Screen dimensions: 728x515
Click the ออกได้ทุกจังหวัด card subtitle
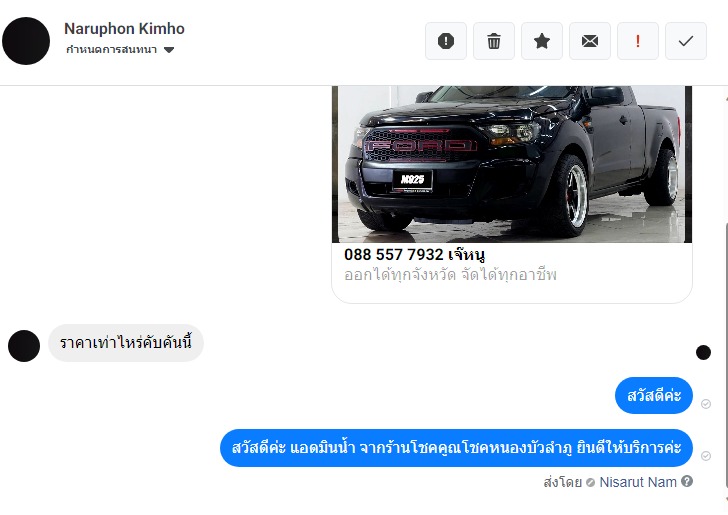click(x=450, y=275)
